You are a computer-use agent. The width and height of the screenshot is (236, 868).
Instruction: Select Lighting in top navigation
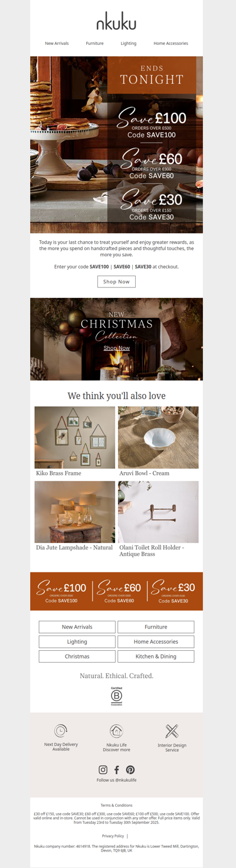tap(129, 43)
